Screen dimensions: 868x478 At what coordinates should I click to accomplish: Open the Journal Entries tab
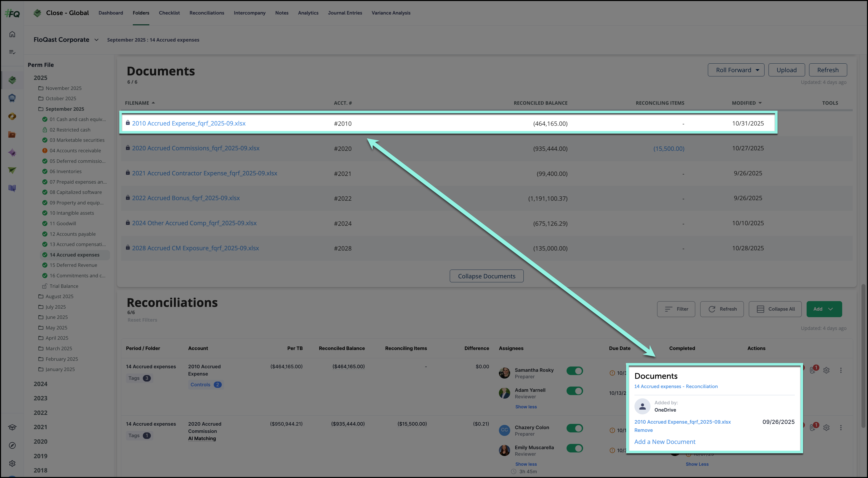(x=345, y=13)
